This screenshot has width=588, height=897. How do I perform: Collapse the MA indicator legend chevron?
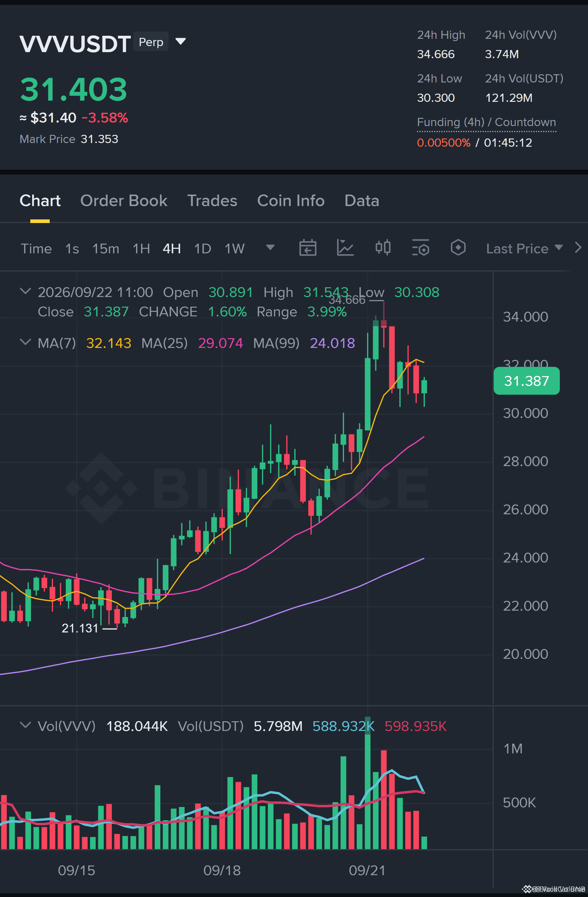25,342
